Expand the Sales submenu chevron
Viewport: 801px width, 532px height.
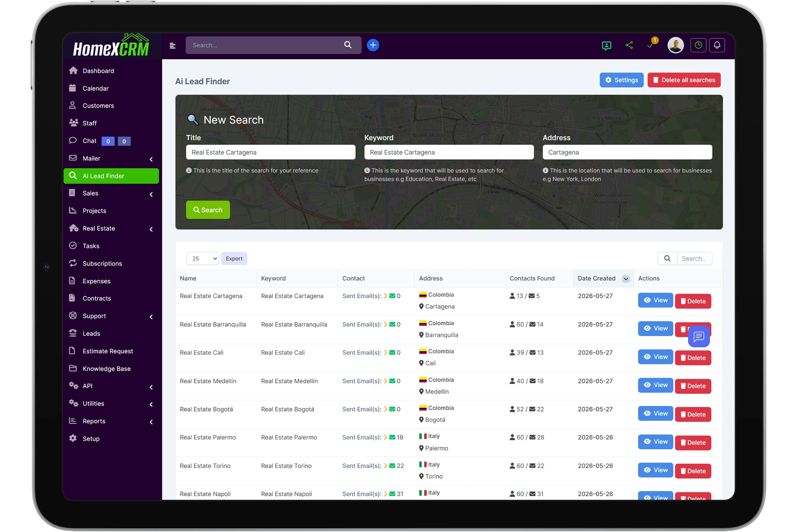151,194
